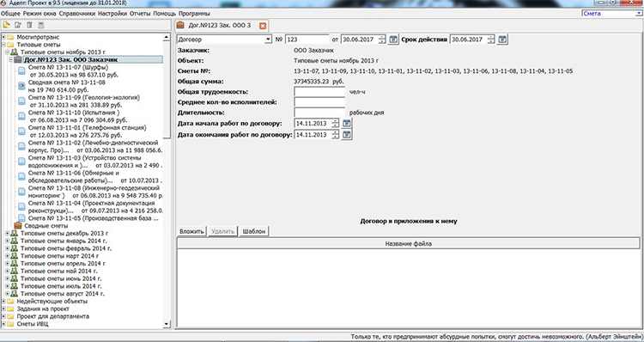Screen dimensions: 644x342
Task: Expand Типовые сметы март 2014 г
Action: click(7, 256)
